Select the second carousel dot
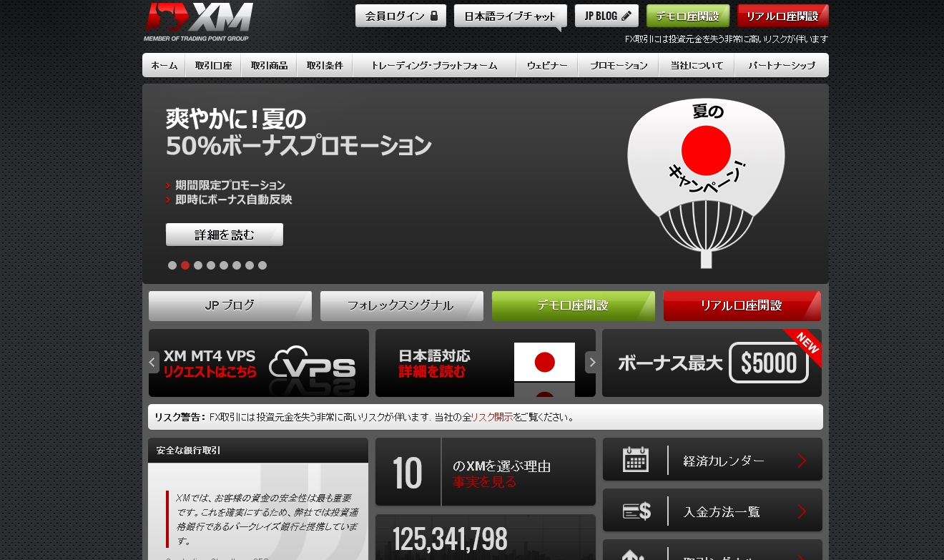 click(185, 265)
